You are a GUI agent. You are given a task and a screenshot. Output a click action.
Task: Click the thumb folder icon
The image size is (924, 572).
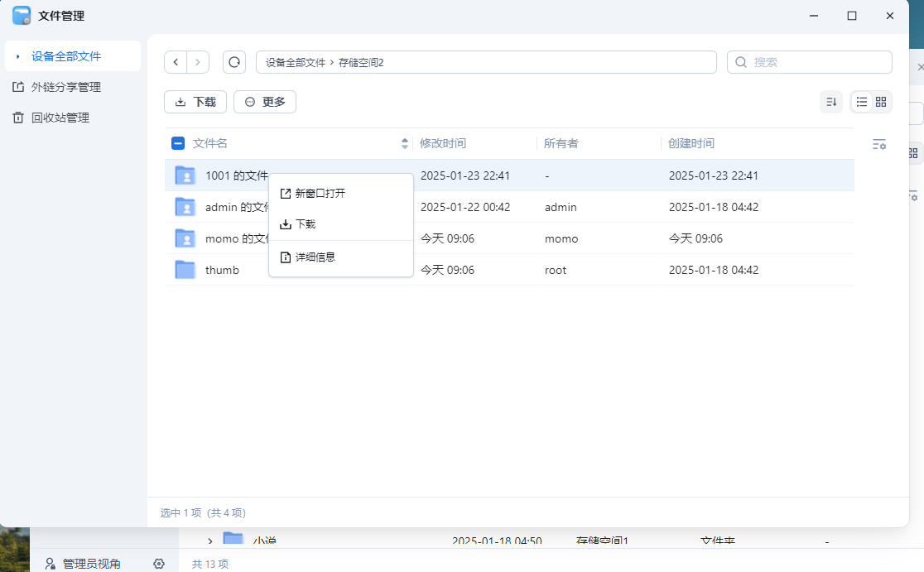(x=185, y=270)
